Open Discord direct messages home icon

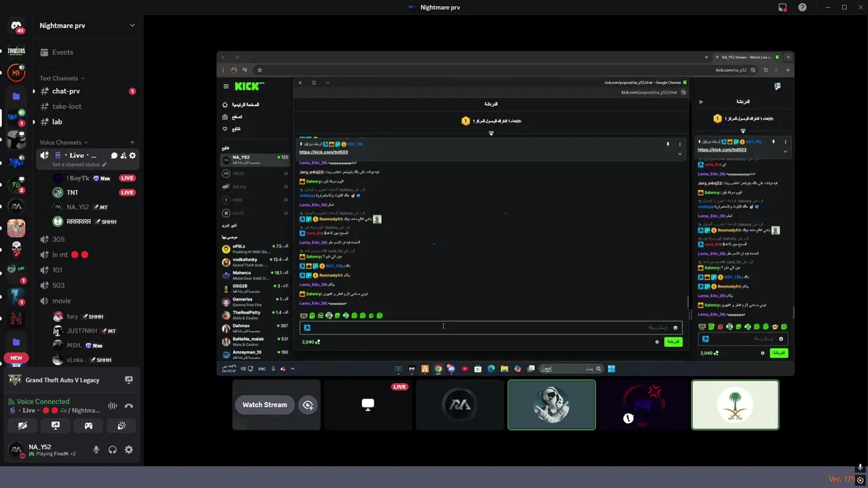click(16, 26)
